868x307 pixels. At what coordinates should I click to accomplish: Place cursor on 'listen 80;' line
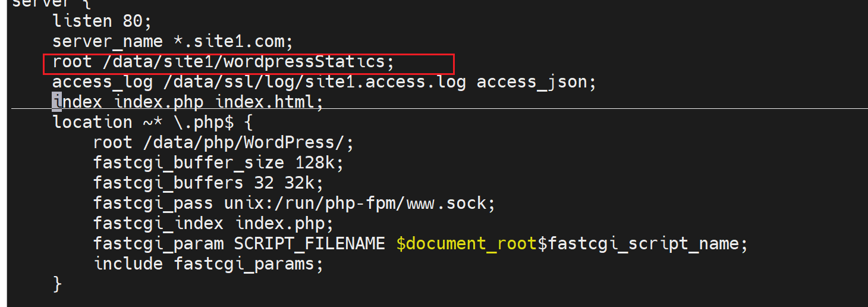[x=102, y=21]
